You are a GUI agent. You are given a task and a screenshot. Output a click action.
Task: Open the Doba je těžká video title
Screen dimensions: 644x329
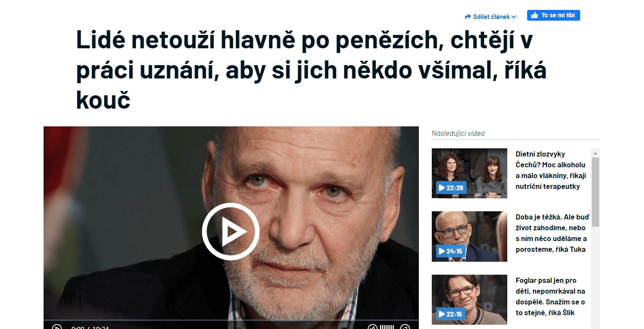(x=552, y=233)
